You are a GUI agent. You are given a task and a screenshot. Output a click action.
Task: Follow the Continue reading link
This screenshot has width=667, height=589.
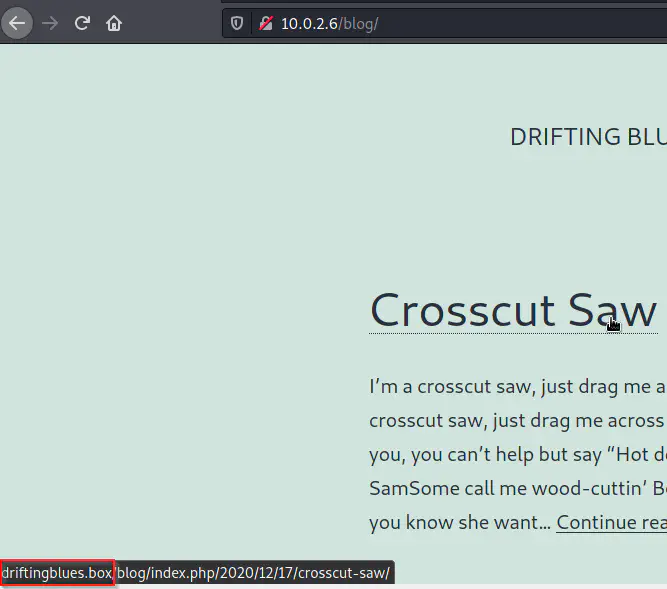pyautogui.click(x=610, y=522)
